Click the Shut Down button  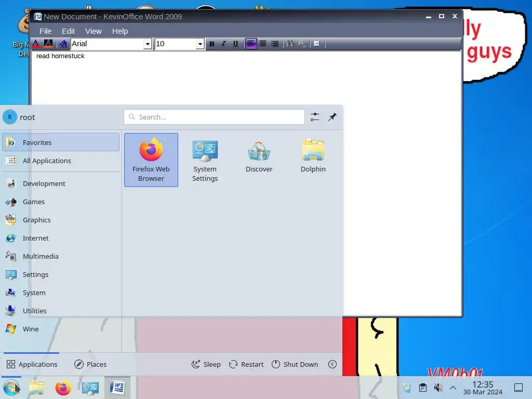(x=295, y=364)
